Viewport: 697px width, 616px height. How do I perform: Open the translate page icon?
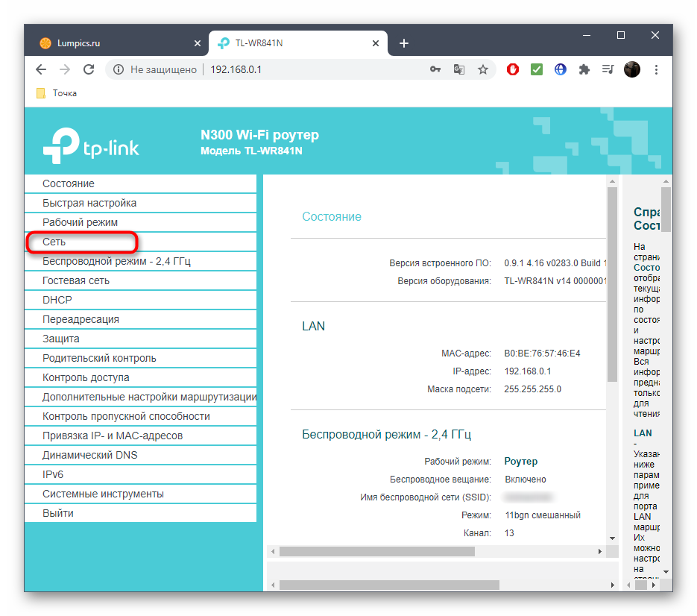pyautogui.click(x=458, y=69)
